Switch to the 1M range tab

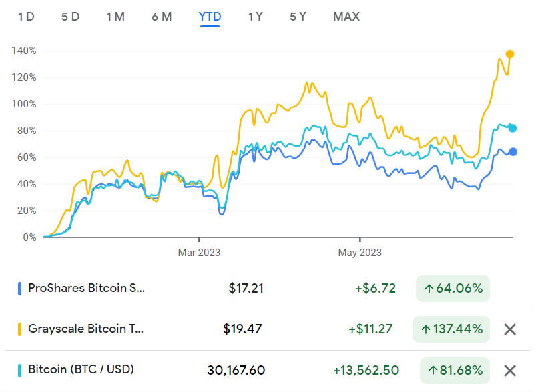[115, 17]
